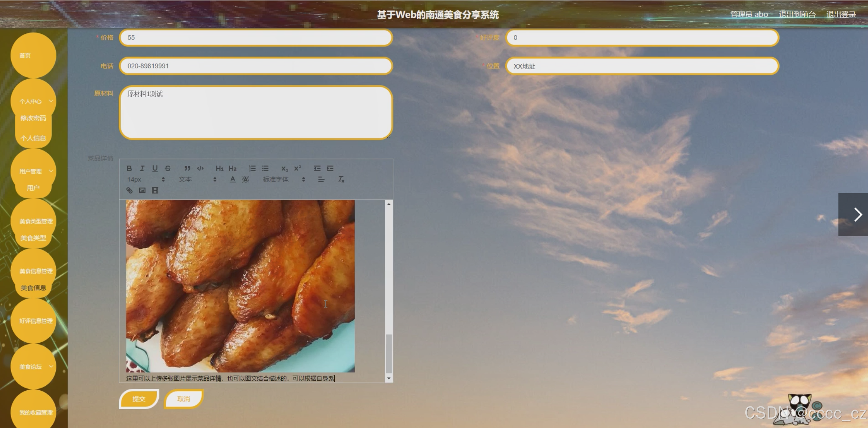Open 美食信息 in the sidebar

(x=33, y=288)
